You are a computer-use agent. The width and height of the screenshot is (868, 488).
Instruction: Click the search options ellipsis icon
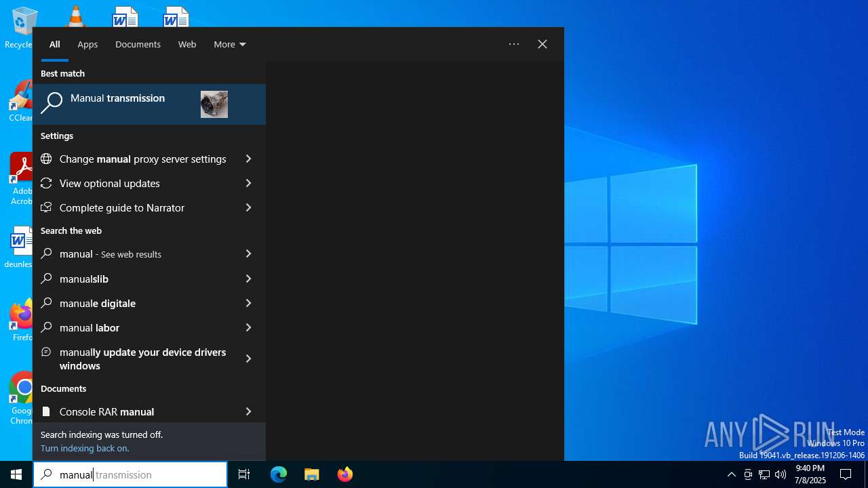[514, 44]
